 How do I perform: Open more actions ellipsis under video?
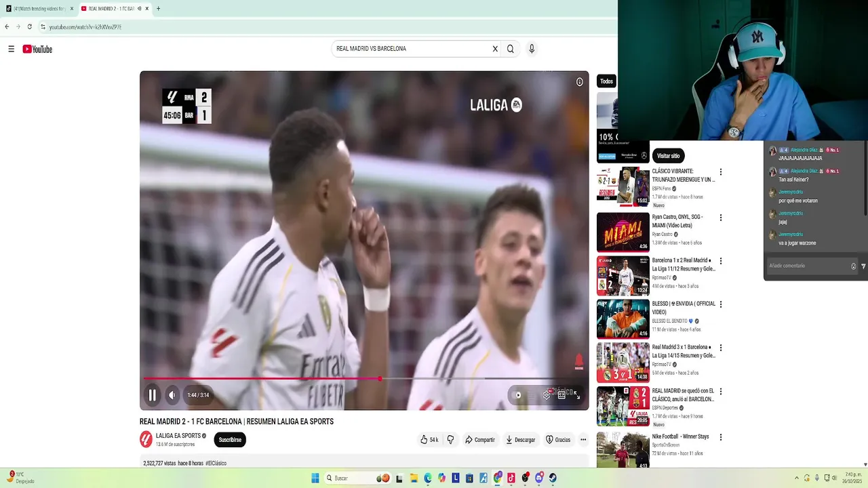[583, 440]
